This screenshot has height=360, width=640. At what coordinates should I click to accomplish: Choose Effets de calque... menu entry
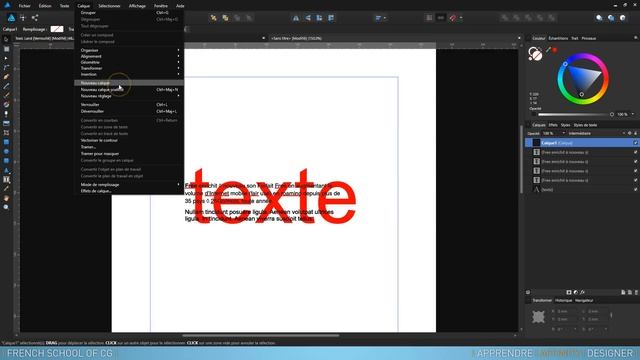click(x=129, y=191)
